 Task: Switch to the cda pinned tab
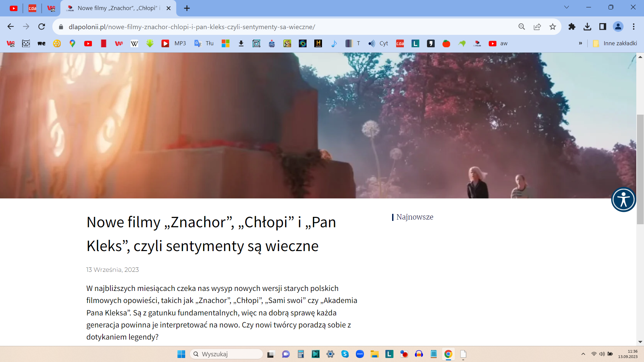33,8
